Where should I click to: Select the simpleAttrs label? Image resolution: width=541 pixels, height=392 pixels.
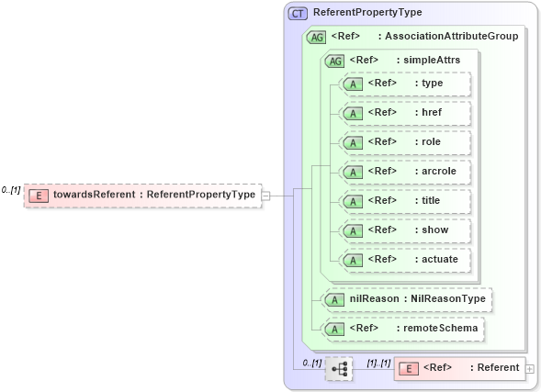point(432,60)
